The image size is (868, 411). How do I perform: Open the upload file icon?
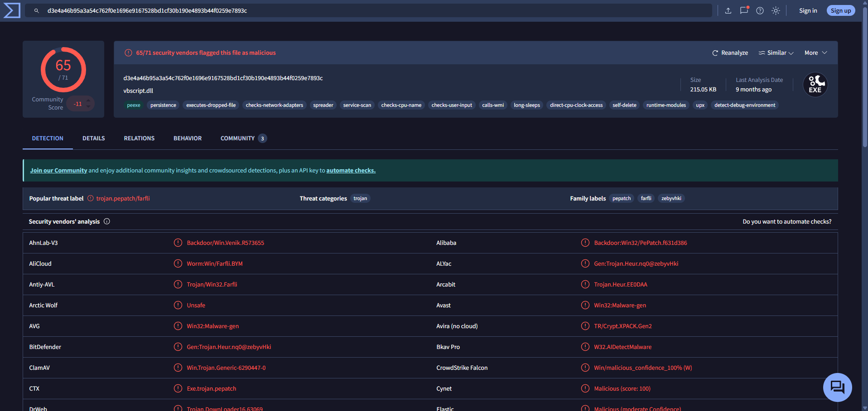(x=728, y=10)
